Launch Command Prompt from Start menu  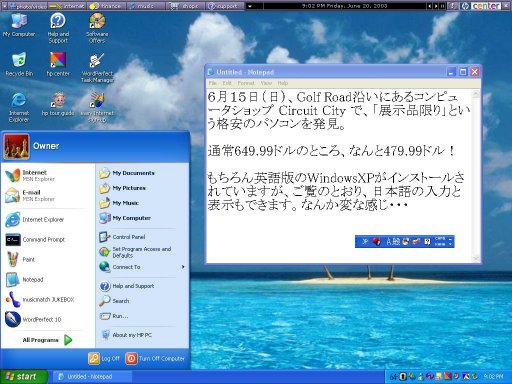tap(47, 240)
